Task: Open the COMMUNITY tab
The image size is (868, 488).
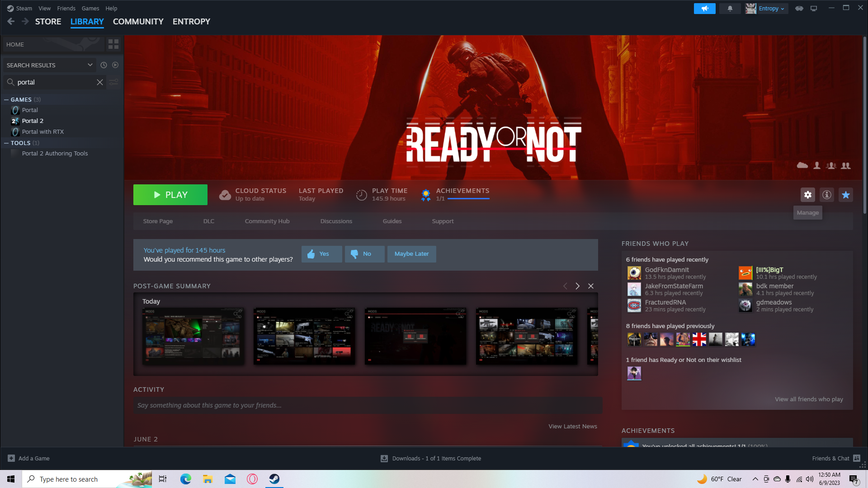Action: click(x=138, y=22)
